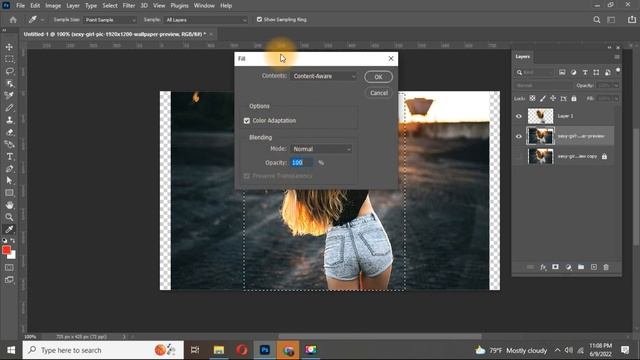Image resolution: width=640 pixels, height=360 pixels.
Task: Open the layer filter Kind dropdown
Action: [534, 72]
